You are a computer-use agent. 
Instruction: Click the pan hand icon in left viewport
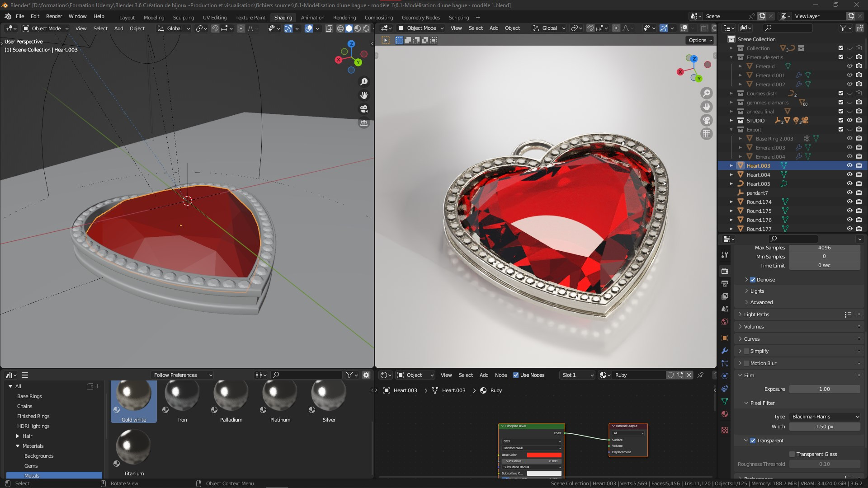(x=364, y=95)
